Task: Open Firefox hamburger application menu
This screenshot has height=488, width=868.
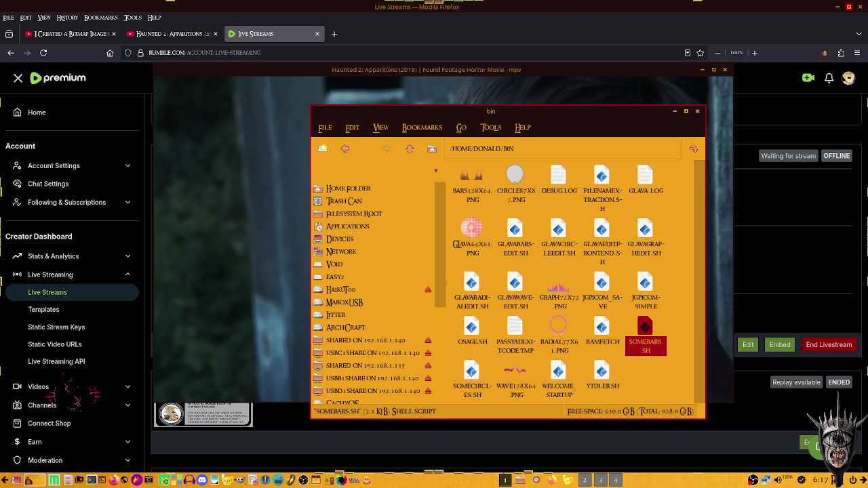Action: 856,53
